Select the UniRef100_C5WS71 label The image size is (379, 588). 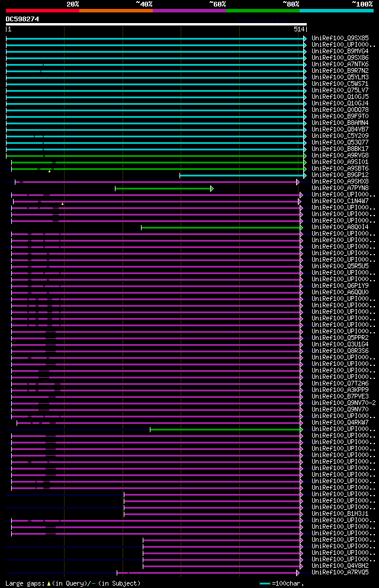click(x=340, y=84)
